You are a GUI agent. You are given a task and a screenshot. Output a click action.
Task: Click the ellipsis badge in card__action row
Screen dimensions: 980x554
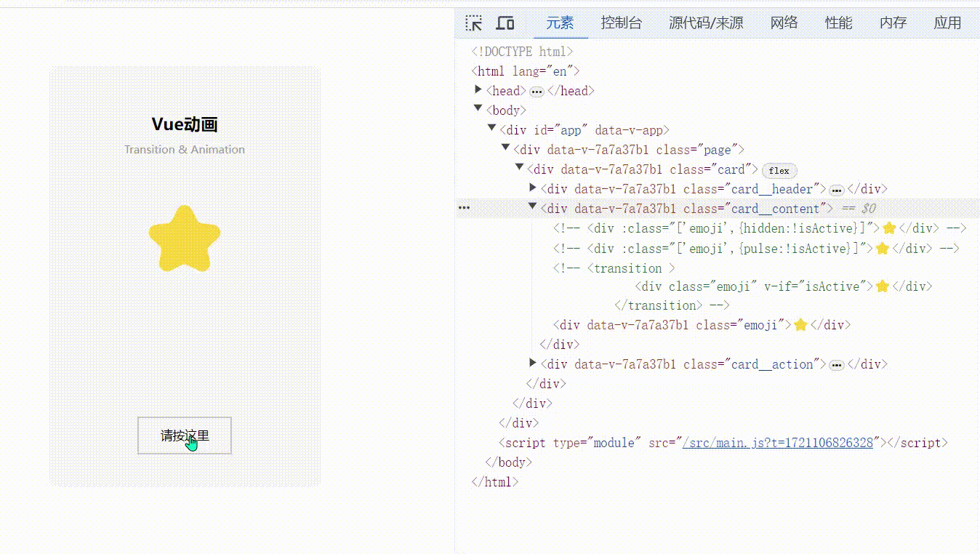[x=837, y=365]
